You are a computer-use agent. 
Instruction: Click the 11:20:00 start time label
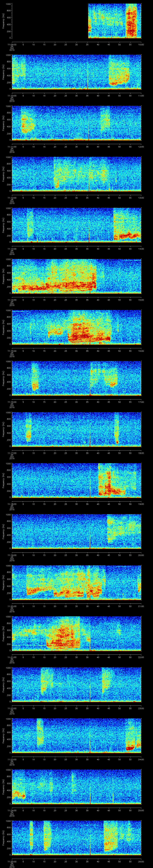(x=12, y=606)
